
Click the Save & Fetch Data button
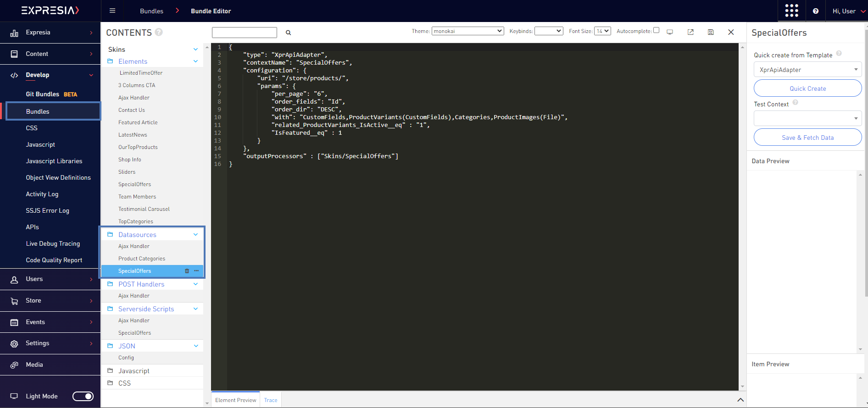coord(807,138)
